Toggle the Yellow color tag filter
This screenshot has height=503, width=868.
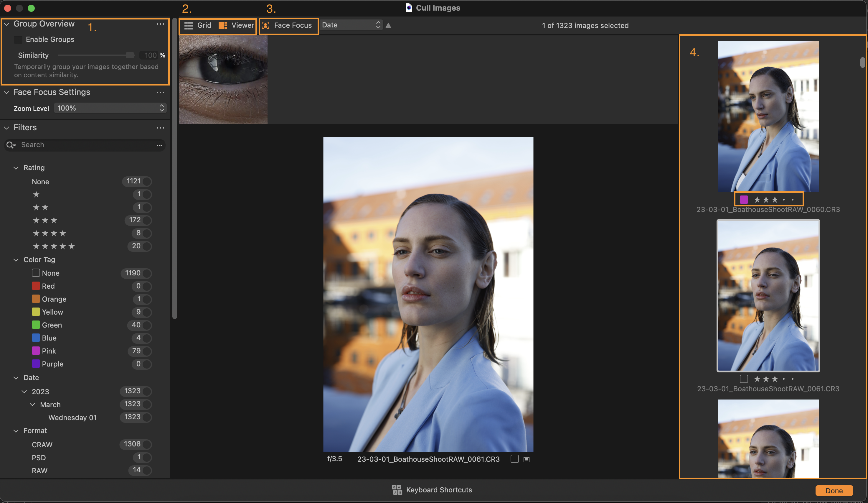(x=147, y=312)
